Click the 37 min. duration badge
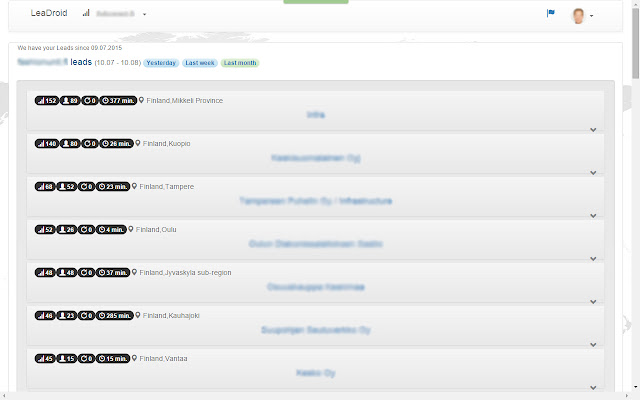The height and width of the screenshot is (400, 640). (113, 272)
